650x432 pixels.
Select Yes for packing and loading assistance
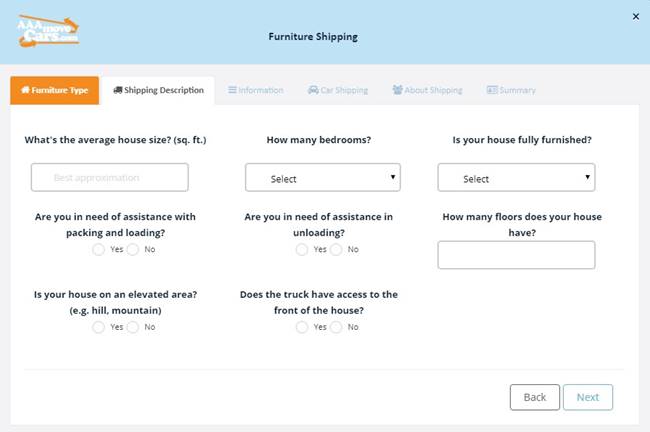[x=99, y=249]
